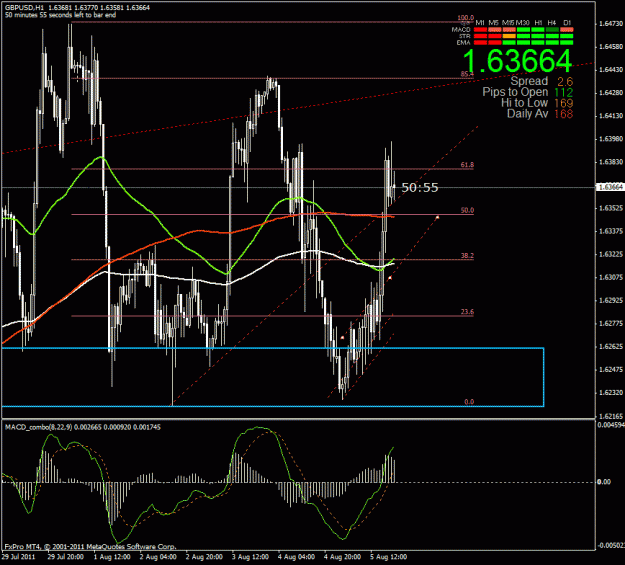
Task: Click the 1.62165 price axis label
Action: coord(611,416)
